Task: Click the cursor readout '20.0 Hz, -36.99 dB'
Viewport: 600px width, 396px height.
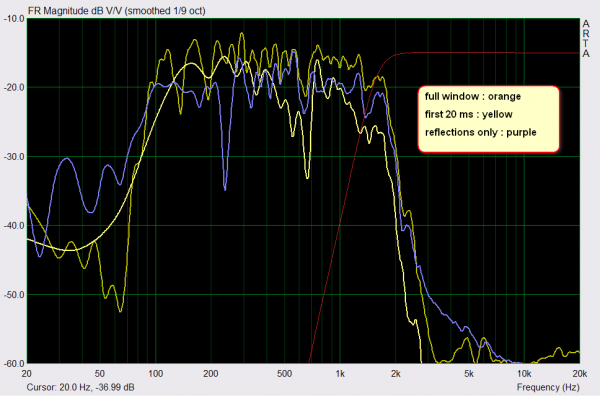Action: coord(97,387)
